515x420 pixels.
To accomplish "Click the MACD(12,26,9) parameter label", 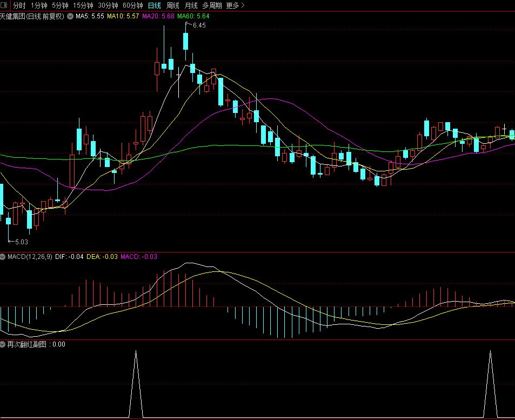I will [30, 257].
